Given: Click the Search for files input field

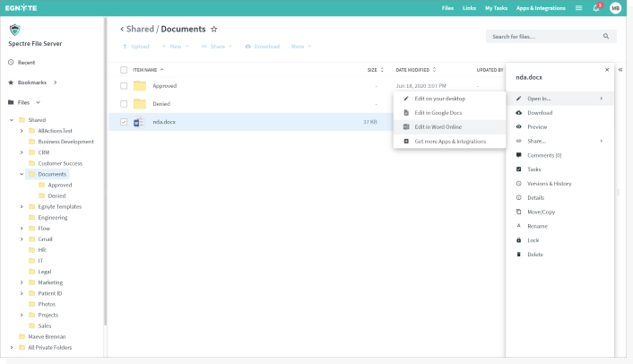Looking at the screenshot, I should (542, 37).
